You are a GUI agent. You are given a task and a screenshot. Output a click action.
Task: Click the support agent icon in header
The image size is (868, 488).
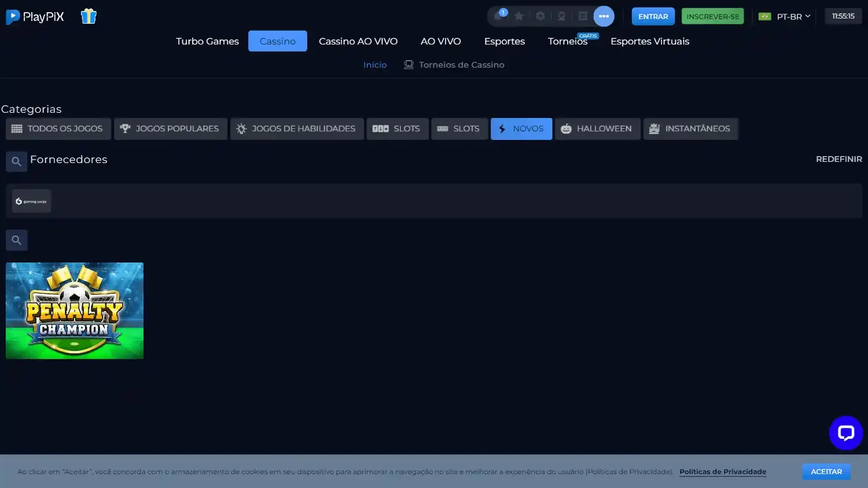click(561, 16)
